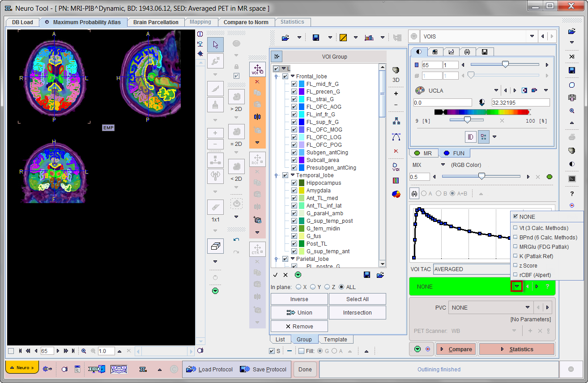The image size is (588, 383).
Task: Click the < 2D contour icon
Action: 236,166
